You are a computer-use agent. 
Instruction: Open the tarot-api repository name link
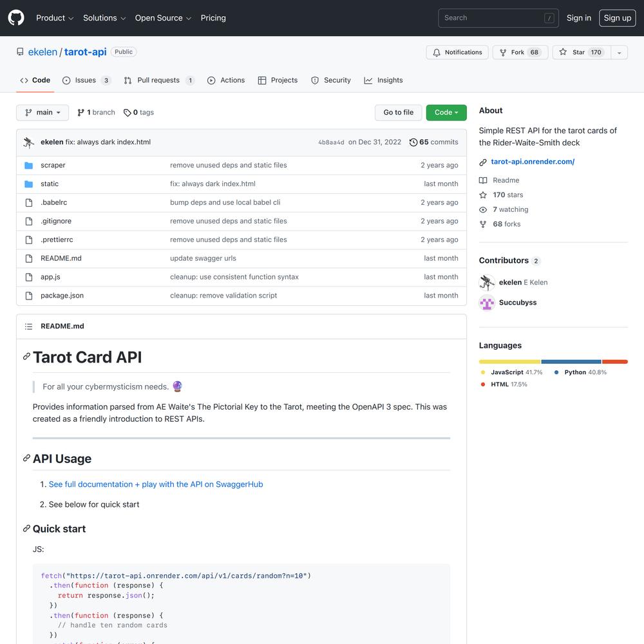86,52
